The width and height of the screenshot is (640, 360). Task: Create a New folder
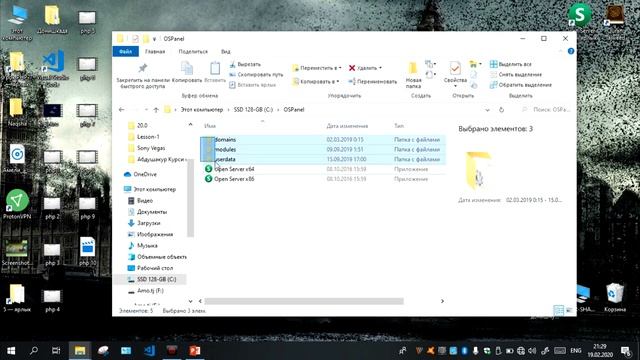(413, 75)
